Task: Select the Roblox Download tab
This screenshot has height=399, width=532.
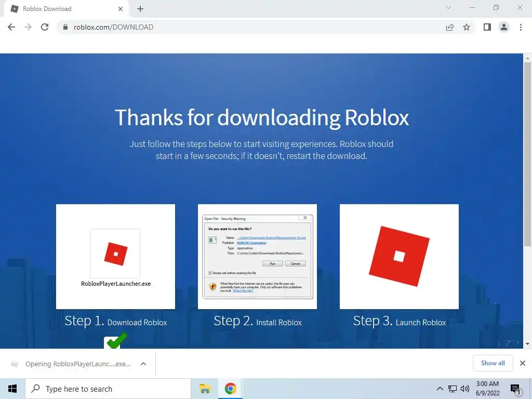Action: 66,9
